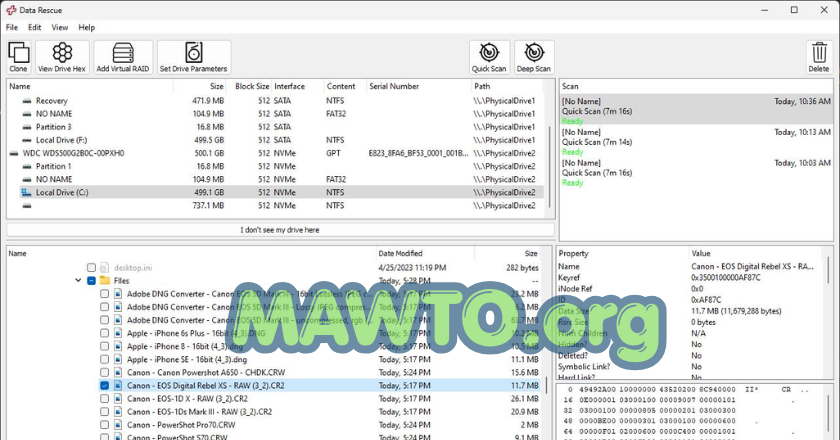Open the View menu

[59, 27]
